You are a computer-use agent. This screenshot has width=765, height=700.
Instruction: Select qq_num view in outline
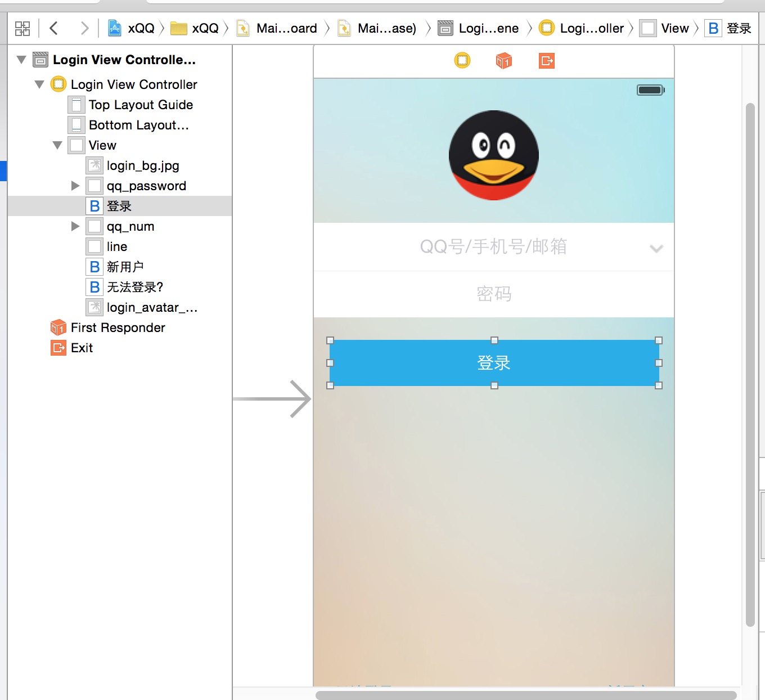[x=120, y=226]
